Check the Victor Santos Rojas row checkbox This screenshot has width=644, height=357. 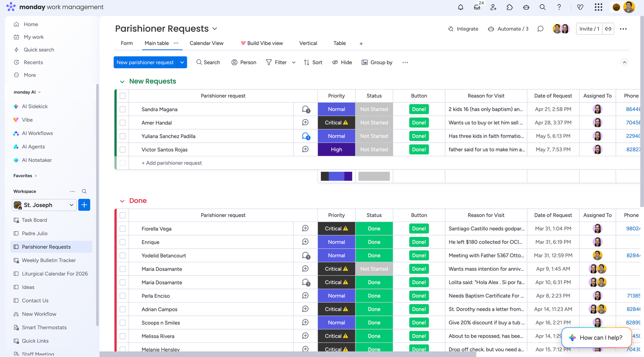[123, 149]
